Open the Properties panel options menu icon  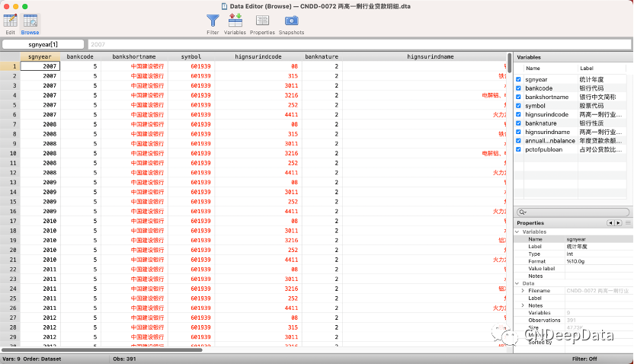[x=628, y=223]
